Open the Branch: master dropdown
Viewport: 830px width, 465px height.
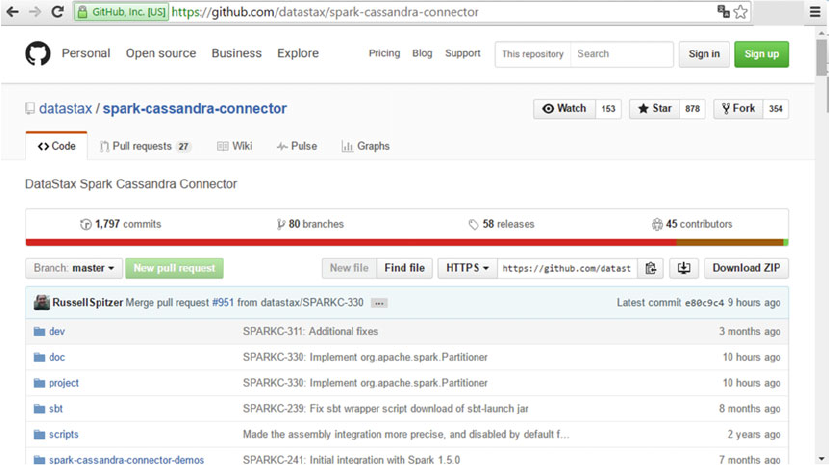[x=74, y=268]
